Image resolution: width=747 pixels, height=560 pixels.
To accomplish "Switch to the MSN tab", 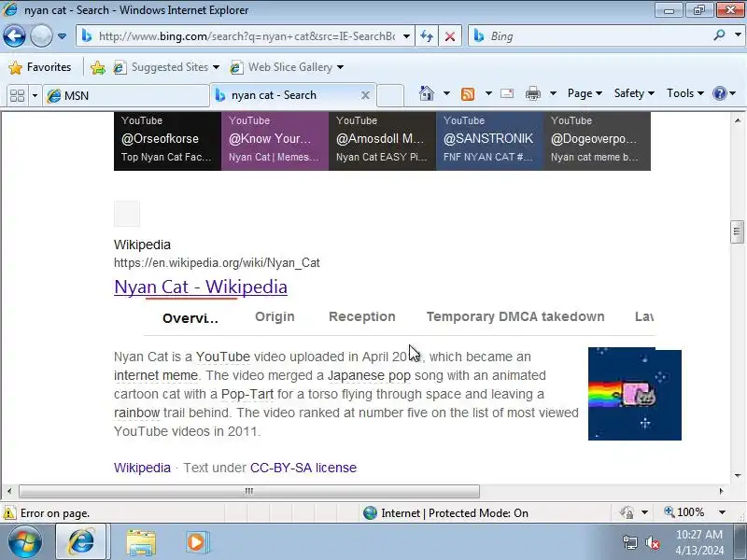I will coord(126,96).
